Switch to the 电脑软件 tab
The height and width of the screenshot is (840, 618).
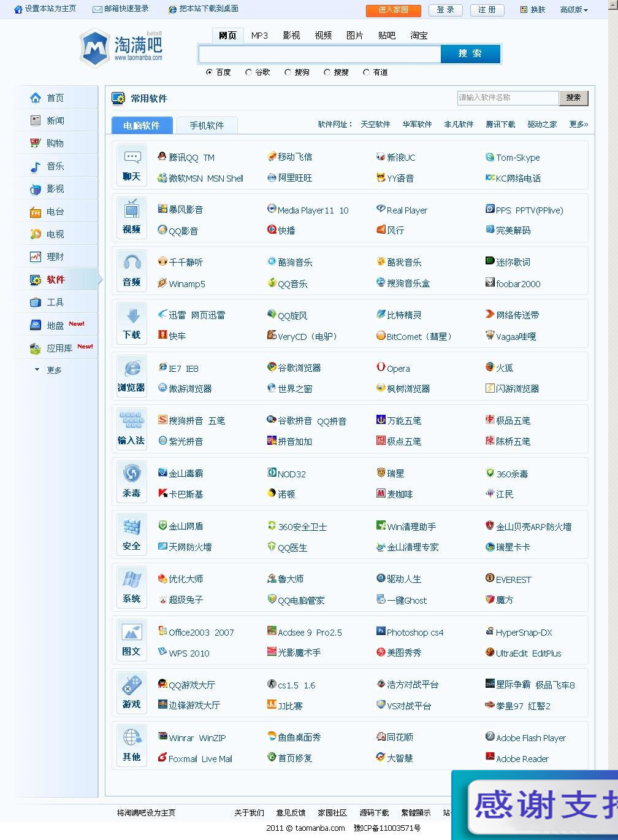pyautogui.click(x=142, y=125)
